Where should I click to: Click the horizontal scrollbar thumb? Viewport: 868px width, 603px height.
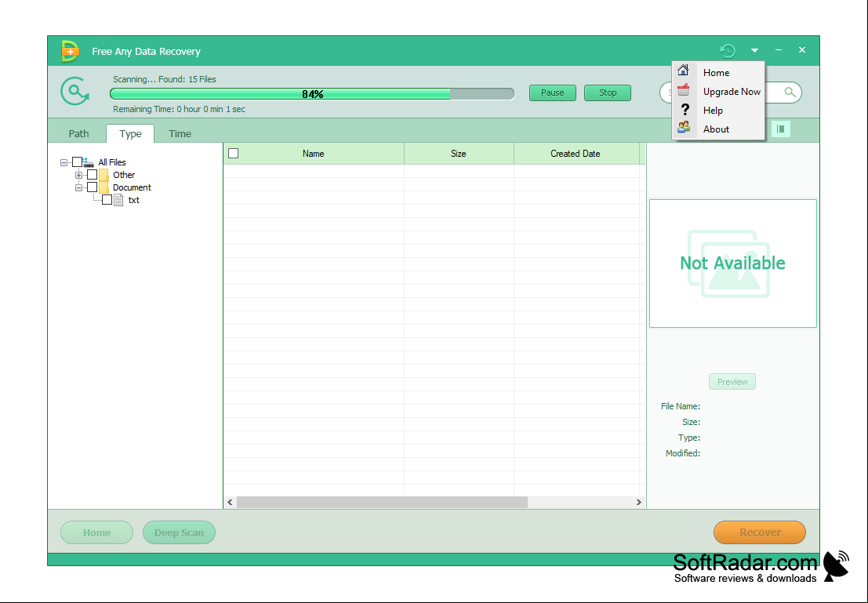pos(382,502)
